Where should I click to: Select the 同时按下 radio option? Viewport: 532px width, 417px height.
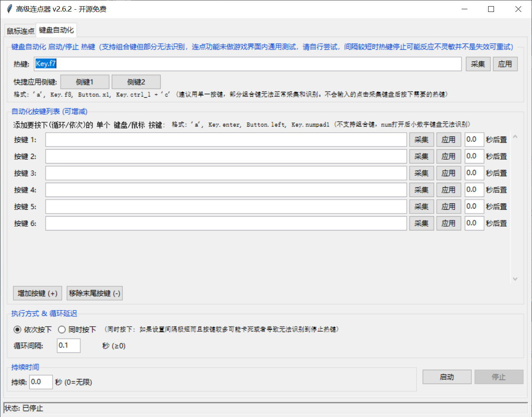pyautogui.click(x=62, y=330)
